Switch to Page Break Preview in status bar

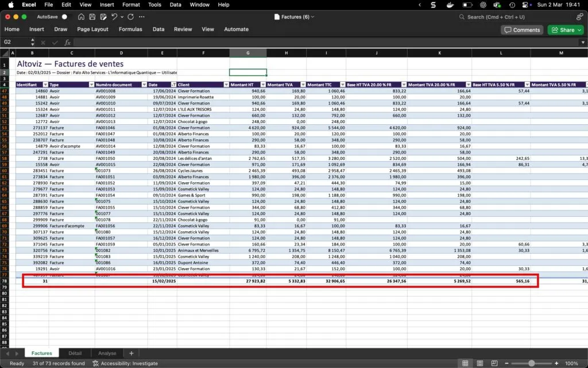(494, 363)
